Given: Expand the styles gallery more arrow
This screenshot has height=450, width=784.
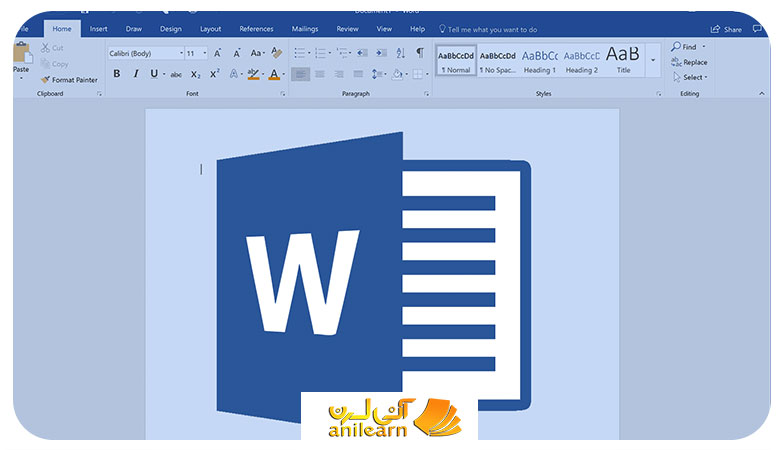Looking at the screenshot, I should (653, 60).
